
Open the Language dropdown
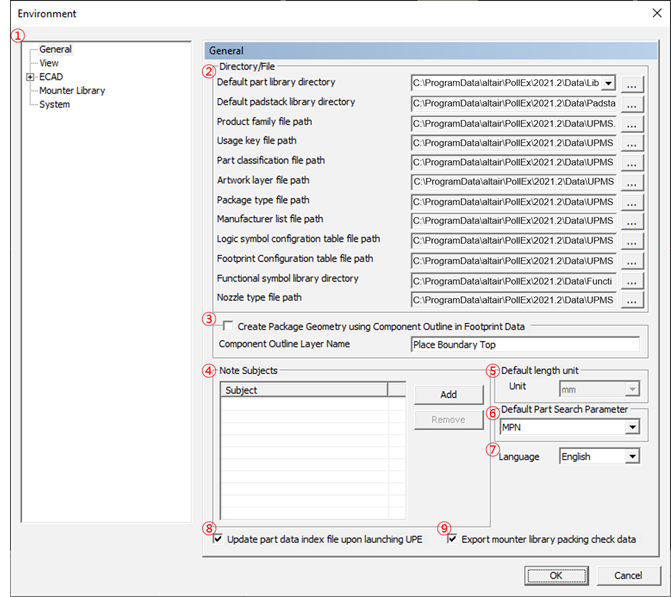coord(630,457)
